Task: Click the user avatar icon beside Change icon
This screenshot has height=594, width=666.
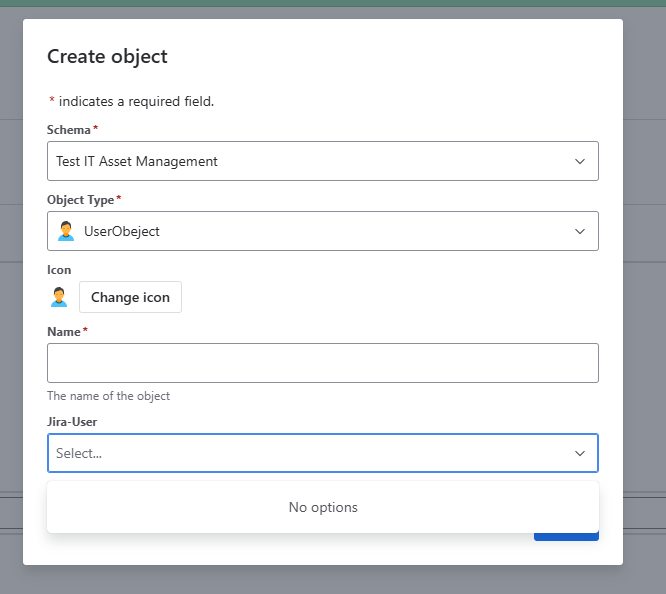Action: tap(59, 297)
